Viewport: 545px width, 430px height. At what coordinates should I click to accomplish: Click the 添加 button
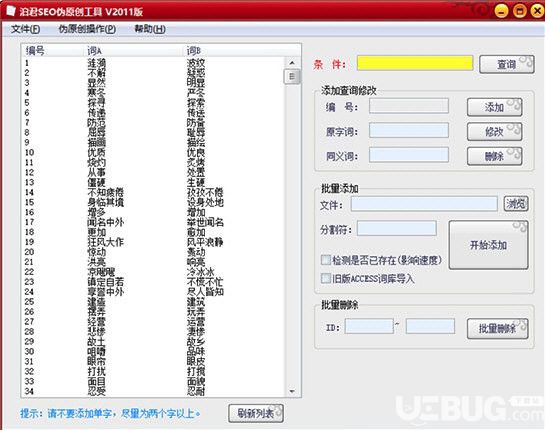coord(495,107)
